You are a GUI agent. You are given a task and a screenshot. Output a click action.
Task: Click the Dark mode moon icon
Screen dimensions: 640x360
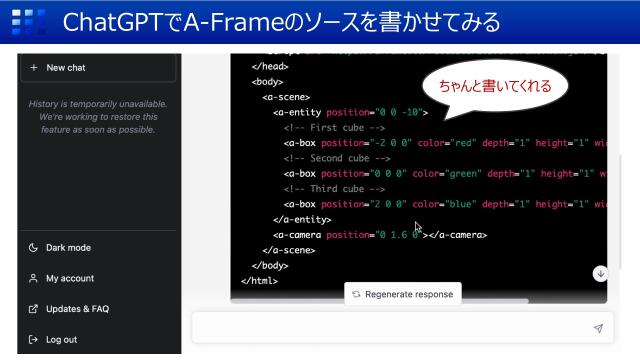(33, 248)
